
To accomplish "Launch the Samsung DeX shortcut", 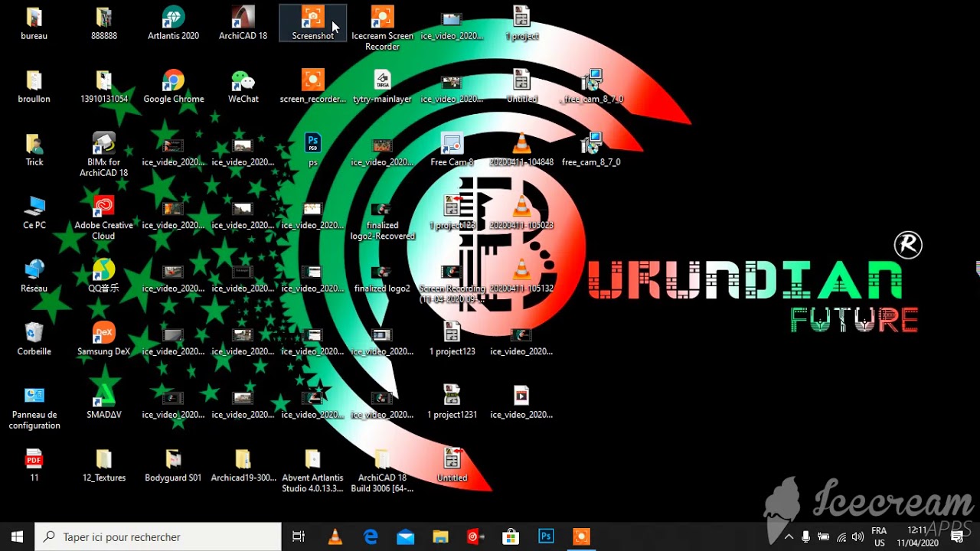I will click(x=103, y=339).
